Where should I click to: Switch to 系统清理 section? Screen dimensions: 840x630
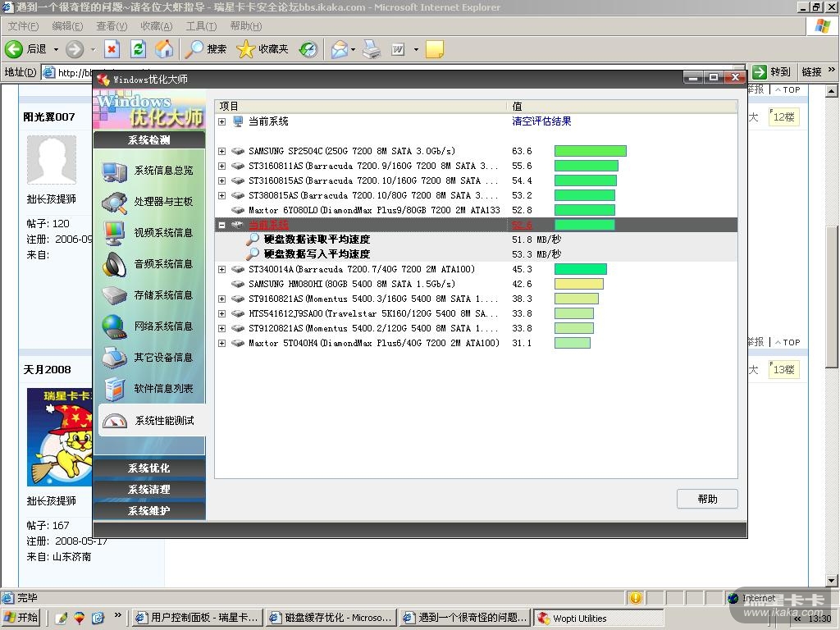[149, 489]
